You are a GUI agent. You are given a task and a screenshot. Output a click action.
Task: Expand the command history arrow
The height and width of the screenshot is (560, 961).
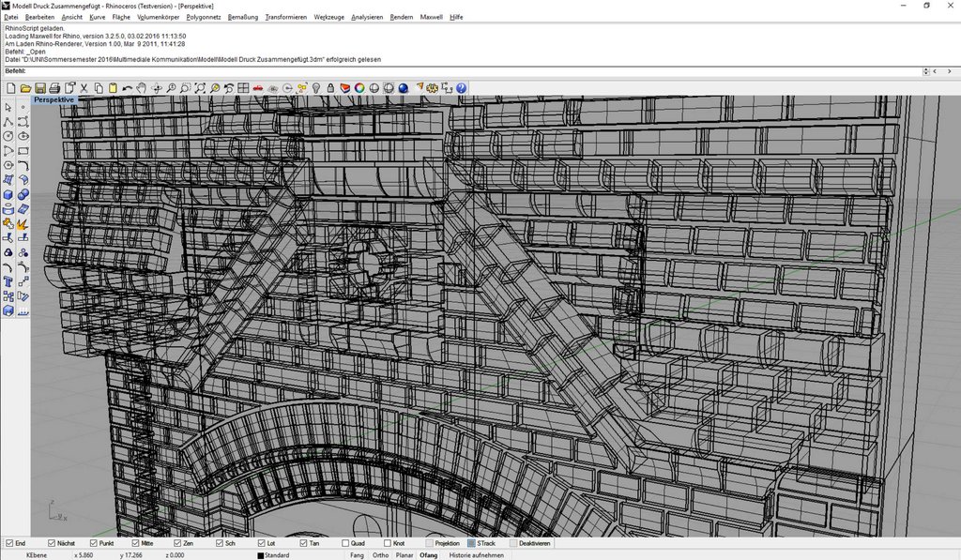[x=925, y=71]
